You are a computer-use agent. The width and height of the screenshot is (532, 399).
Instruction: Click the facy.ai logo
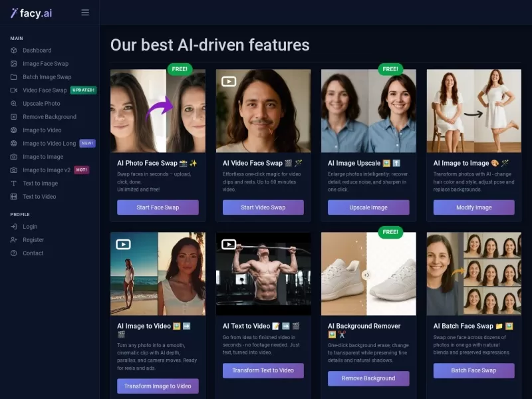coord(31,13)
